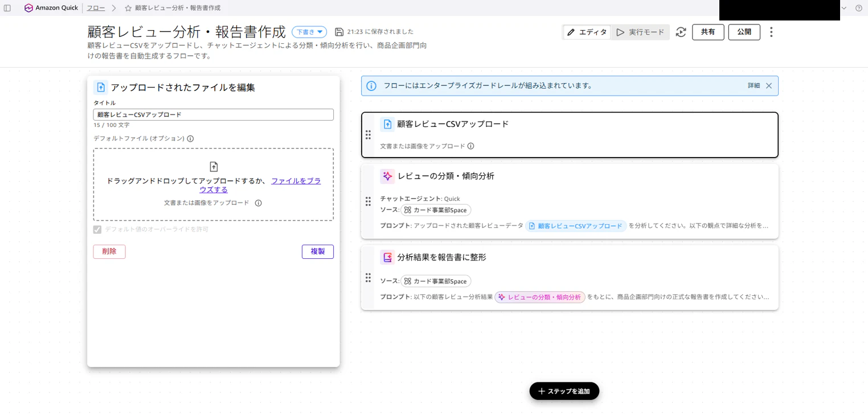Click the save status disk icon

339,32
